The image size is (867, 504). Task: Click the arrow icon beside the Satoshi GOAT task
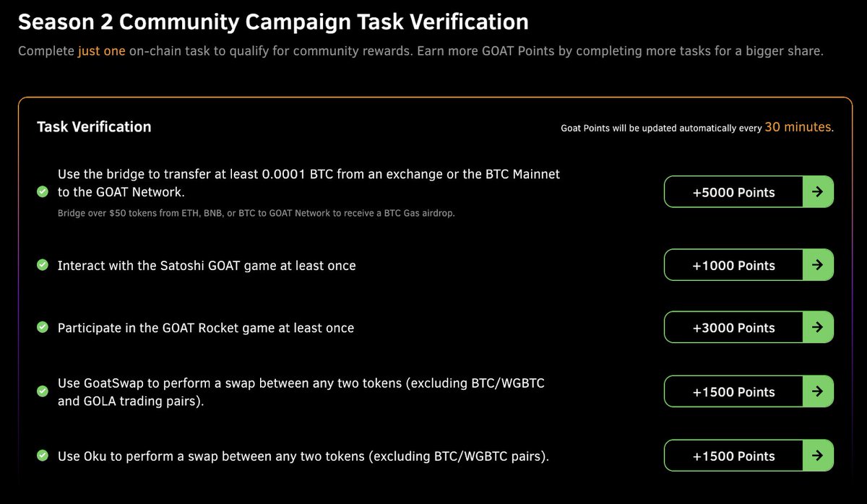click(x=817, y=264)
